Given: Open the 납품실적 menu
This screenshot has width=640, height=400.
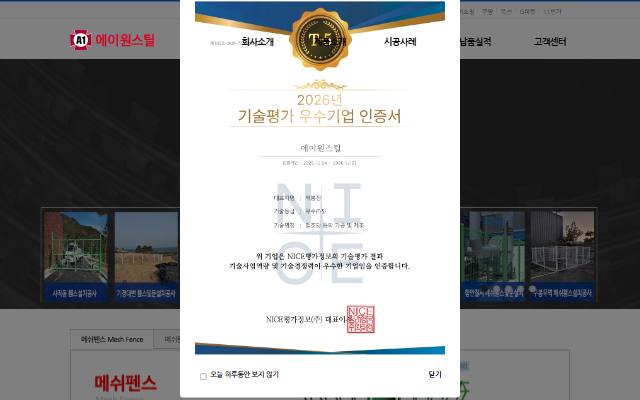Looking at the screenshot, I should coord(475,41).
